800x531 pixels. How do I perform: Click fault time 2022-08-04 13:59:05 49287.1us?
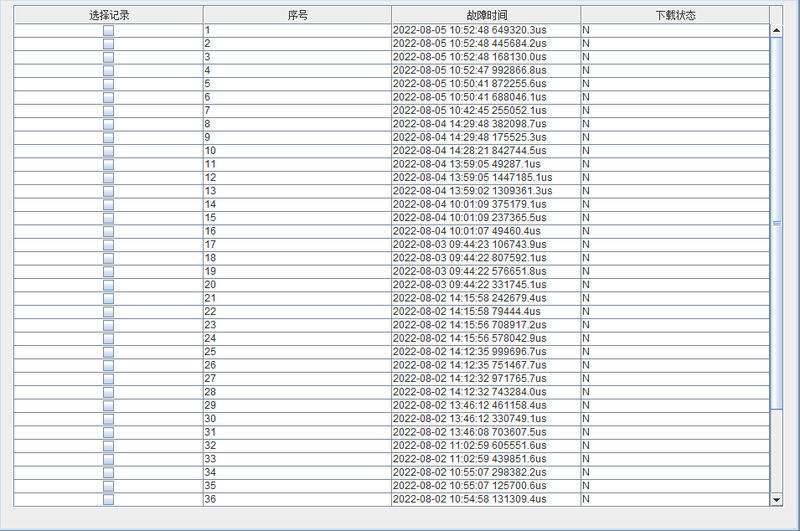486,164
